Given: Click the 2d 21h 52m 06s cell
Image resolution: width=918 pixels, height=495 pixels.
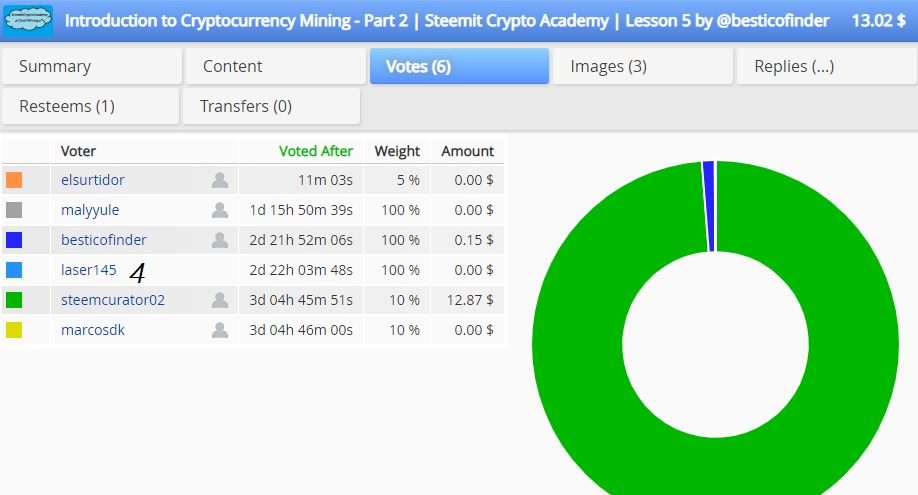Looking at the screenshot, I should [301, 240].
